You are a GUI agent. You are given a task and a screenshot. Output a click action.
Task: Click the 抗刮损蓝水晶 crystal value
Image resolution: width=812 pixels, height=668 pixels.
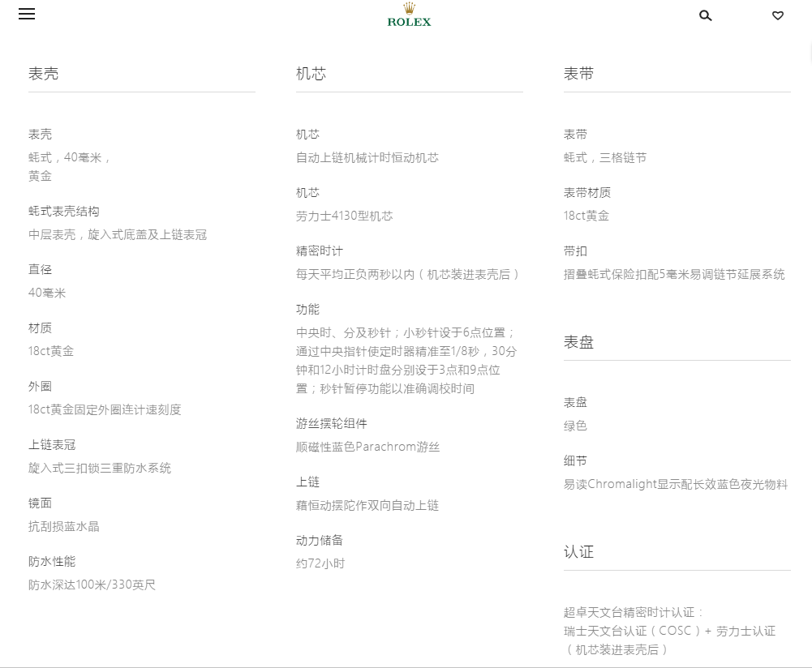[63, 526]
